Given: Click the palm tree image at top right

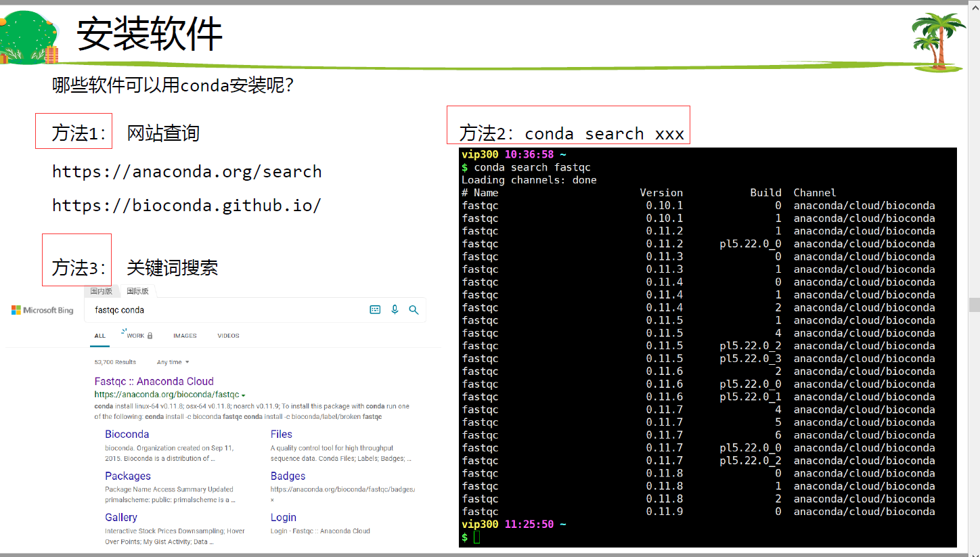Looking at the screenshot, I should [x=938, y=37].
